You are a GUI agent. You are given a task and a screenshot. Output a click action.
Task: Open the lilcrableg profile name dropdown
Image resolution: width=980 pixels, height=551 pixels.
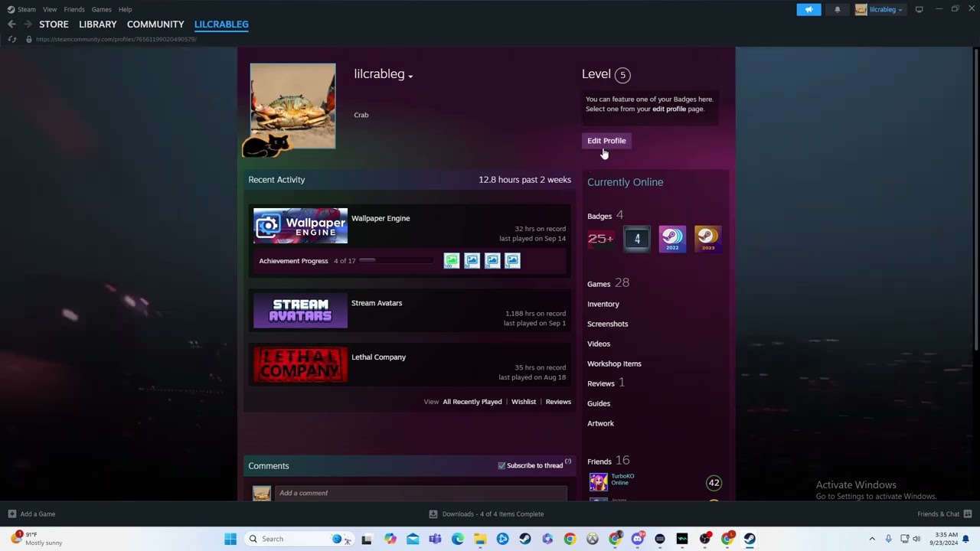(x=410, y=74)
